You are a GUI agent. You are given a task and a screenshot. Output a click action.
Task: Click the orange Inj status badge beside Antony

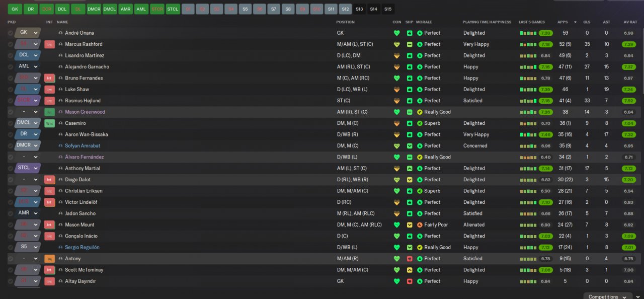(49, 259)
